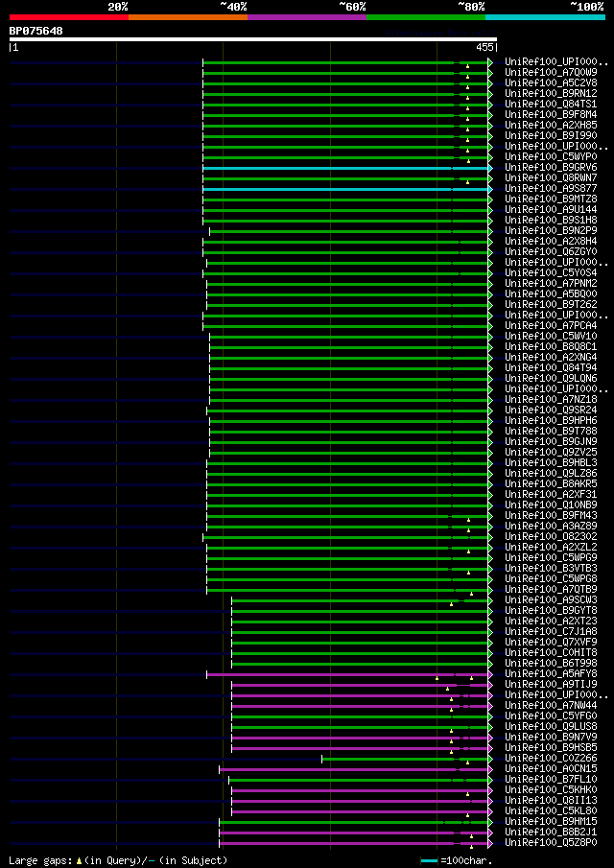Select hit label UniRef100_B9HBL3
Screen dimensions: 614x868
(551, 463)
